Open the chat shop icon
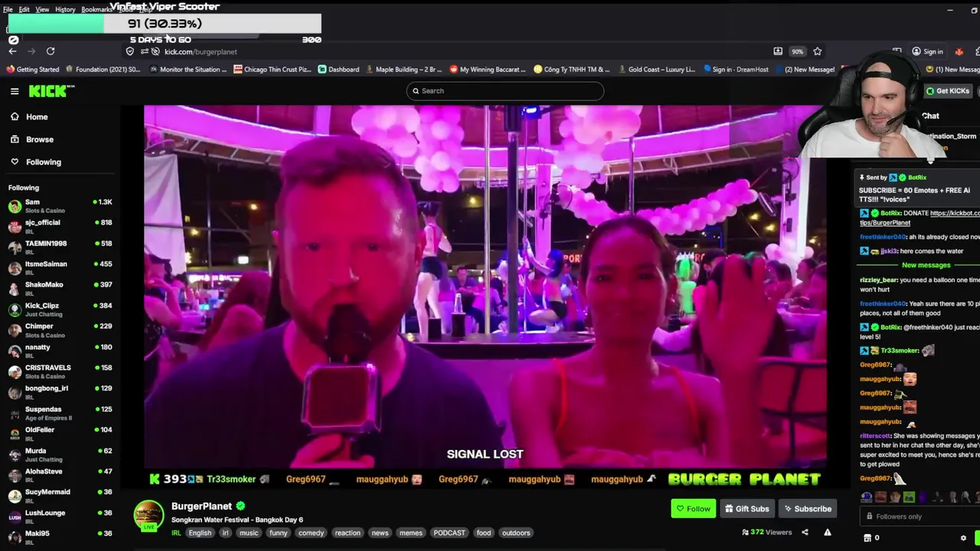The image size is (980, 551). pos(867,538)
